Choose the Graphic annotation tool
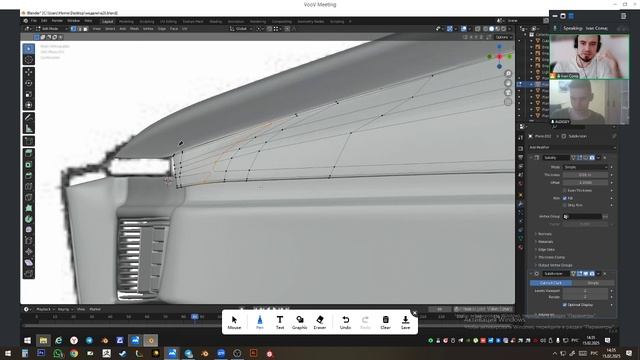This screenshot has width=640, height=360. [x=300, y=322]
